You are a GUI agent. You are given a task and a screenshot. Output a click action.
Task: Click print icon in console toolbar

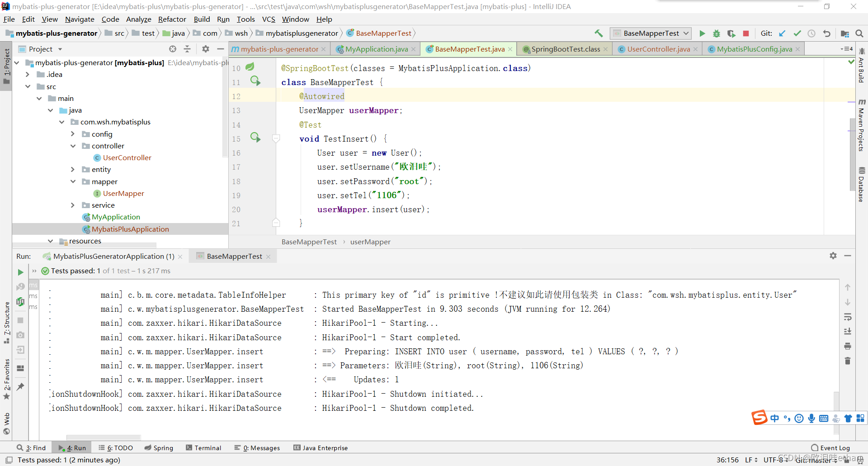tap(848, 346)
